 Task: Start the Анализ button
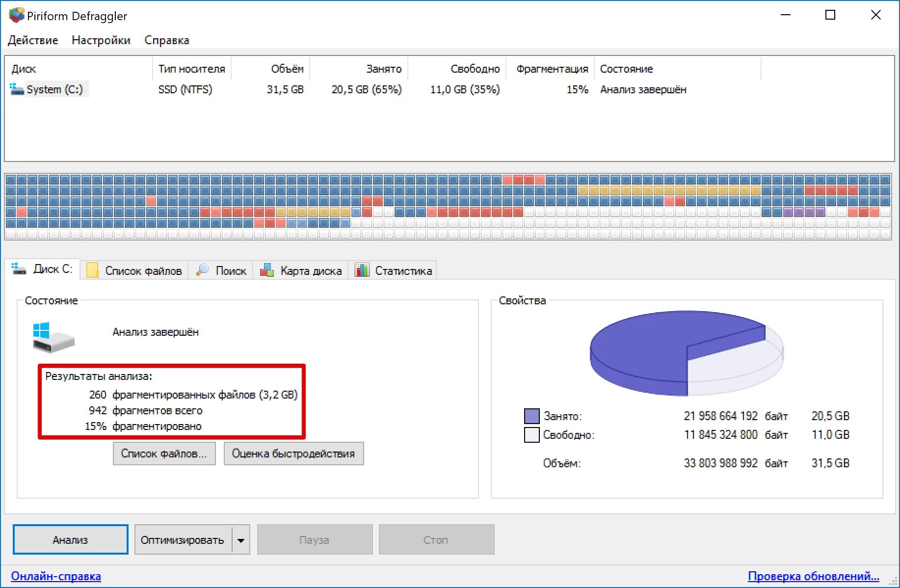(71, 540)
